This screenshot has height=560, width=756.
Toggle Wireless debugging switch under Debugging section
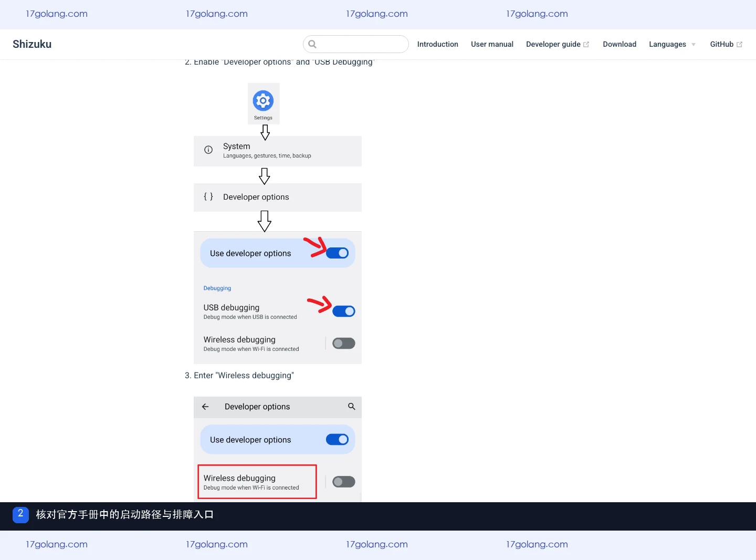(344, 344)
